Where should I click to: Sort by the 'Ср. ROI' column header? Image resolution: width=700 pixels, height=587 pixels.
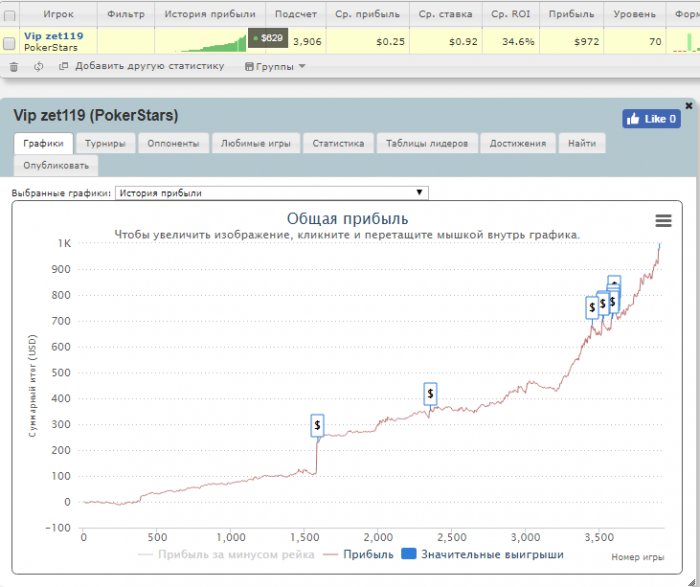[511, 14]
